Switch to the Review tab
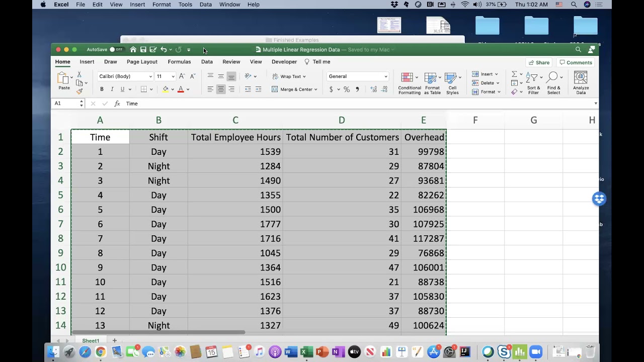Viewport: 644px width, 362px height. pyautogui.click(x=231, y=62)
